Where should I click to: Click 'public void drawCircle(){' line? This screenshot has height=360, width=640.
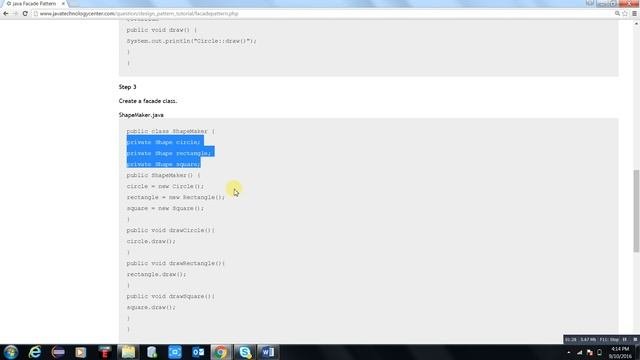coord(170,230)
